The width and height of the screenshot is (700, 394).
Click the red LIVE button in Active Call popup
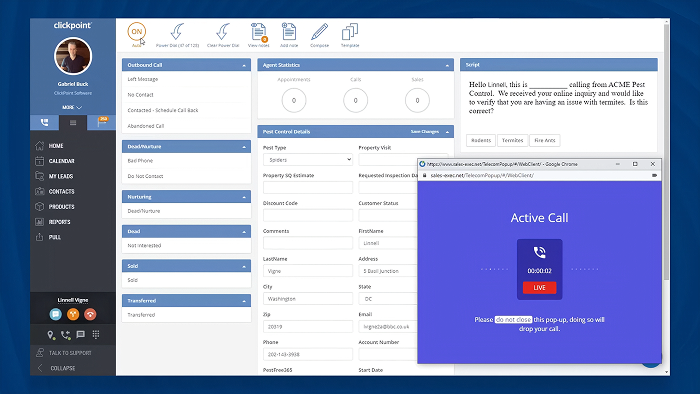pyautogui.click(x=539, y=287)
